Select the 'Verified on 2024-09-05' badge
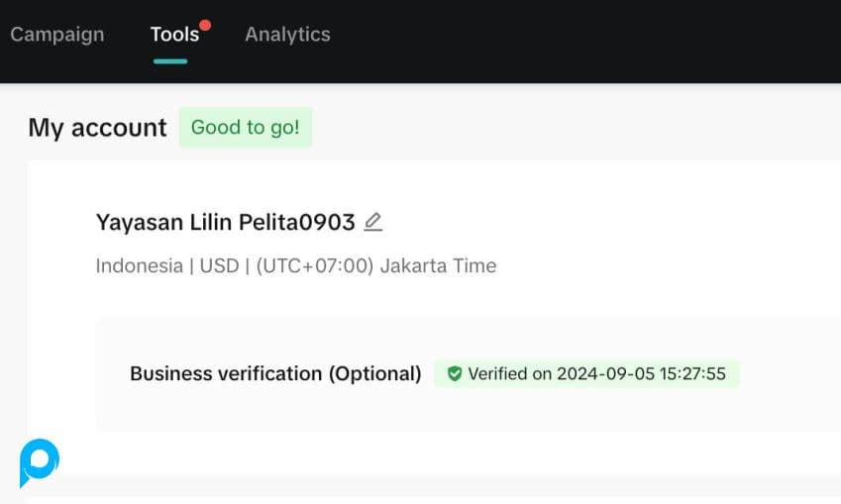The height and width of the screenshot is (504, 841). click(x=586, y=374)
